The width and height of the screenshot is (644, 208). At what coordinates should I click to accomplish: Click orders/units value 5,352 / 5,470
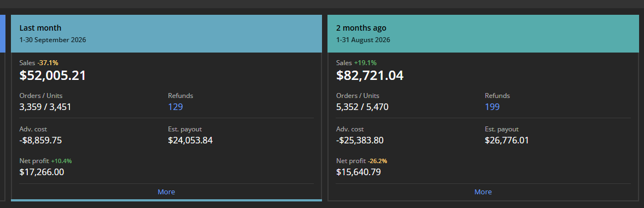362,107
